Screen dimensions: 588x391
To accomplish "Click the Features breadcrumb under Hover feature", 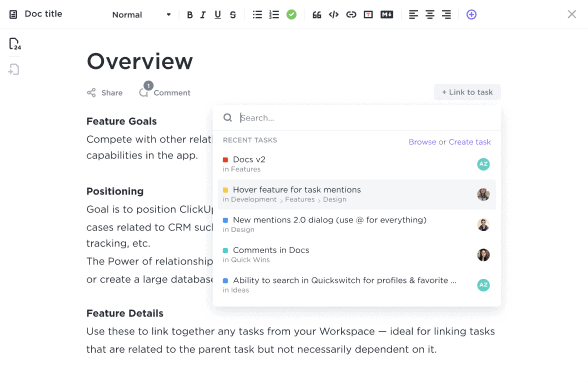I will click(300, 199).
